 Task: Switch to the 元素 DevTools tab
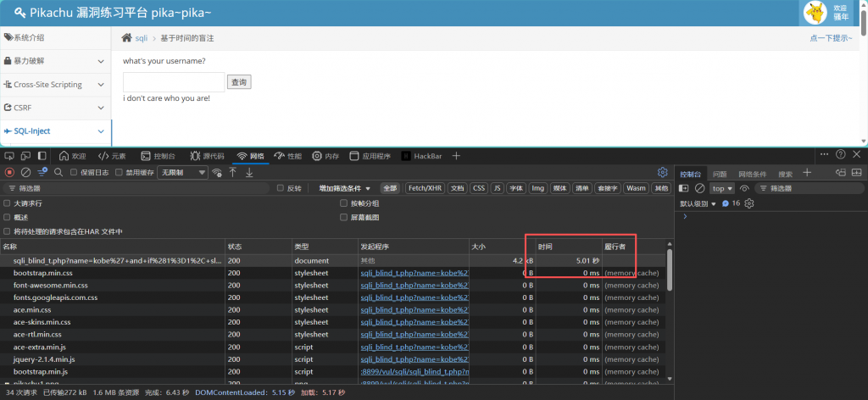click(112, 156)
